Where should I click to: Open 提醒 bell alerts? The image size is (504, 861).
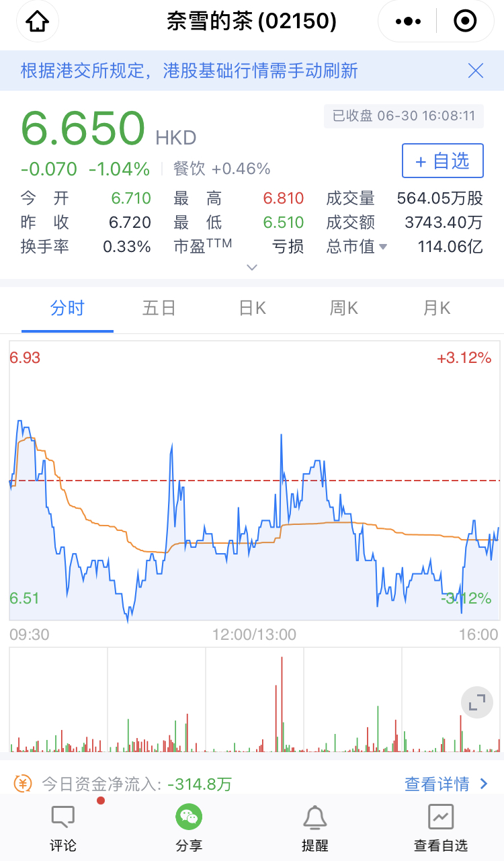coord(315,828)
